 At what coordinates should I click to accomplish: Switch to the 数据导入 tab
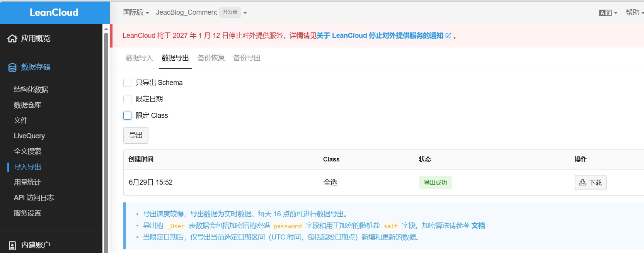coord(140,58)
